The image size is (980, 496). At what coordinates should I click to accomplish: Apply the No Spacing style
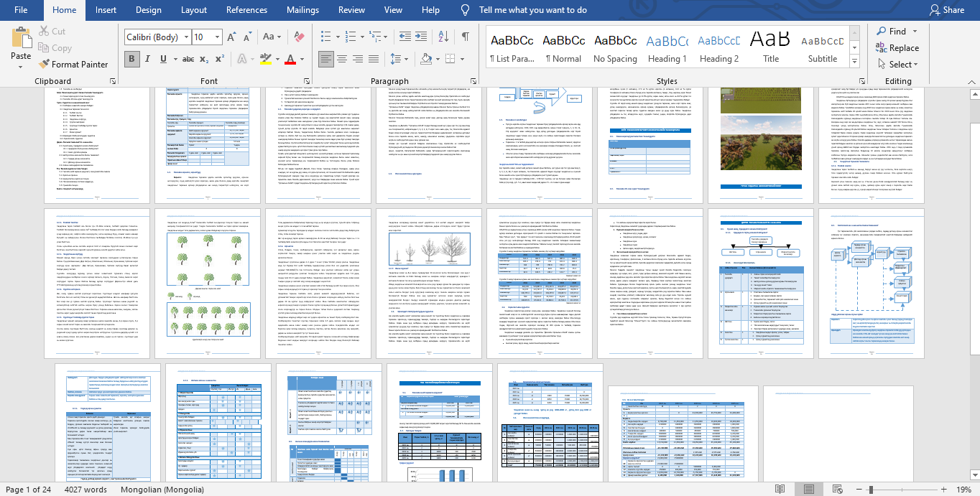[x=615, y=47]
